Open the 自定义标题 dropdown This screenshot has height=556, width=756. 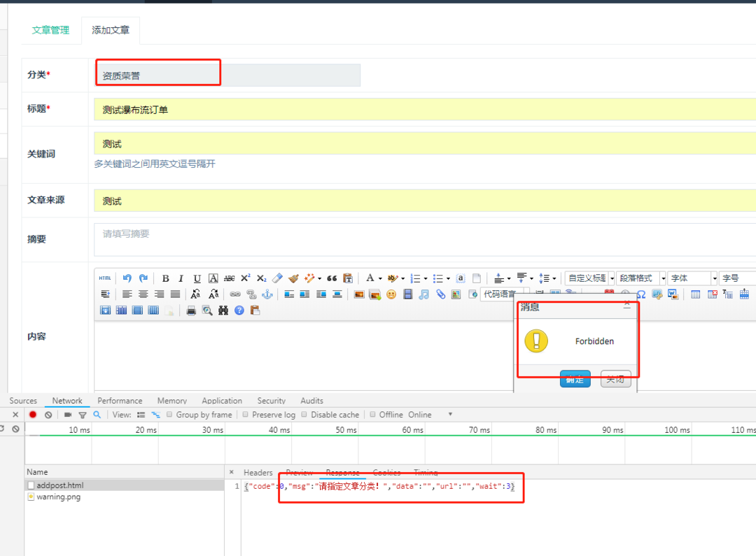pos(590,278)
